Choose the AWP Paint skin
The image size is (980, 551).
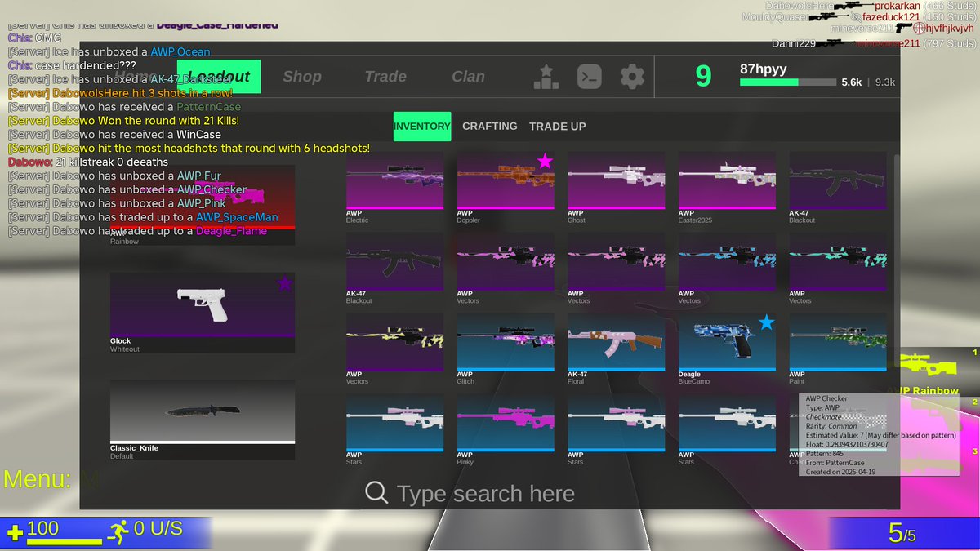[838, 349]
